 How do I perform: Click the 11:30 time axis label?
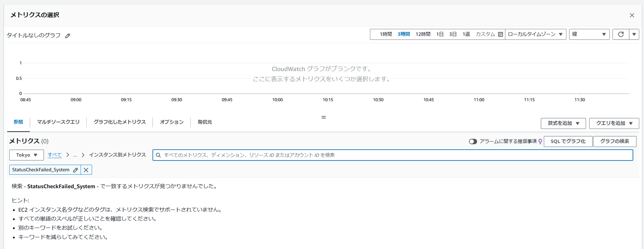(x=580, y=100)
